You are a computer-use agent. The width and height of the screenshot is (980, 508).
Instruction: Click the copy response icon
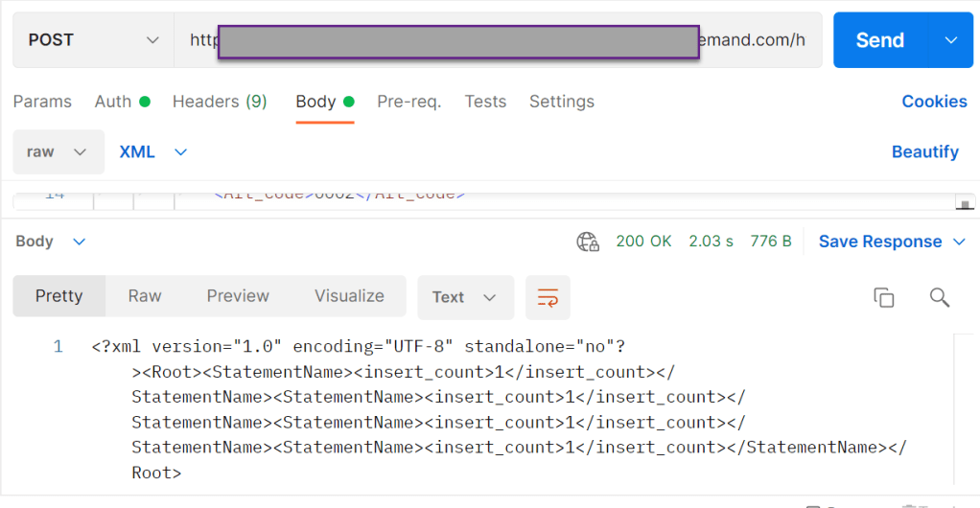883,297
